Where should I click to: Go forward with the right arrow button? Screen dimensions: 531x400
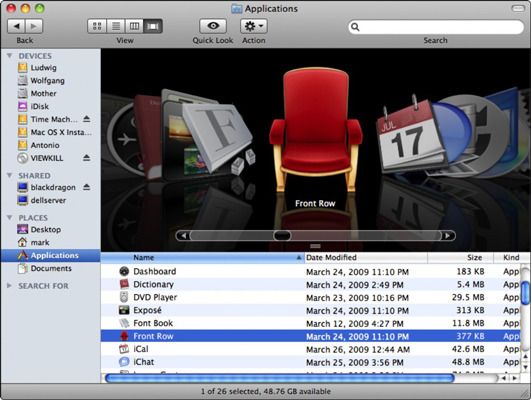(x=34, y=26)
